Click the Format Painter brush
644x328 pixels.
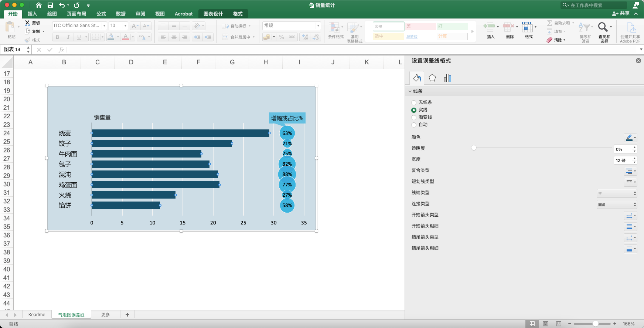(27, 40)
